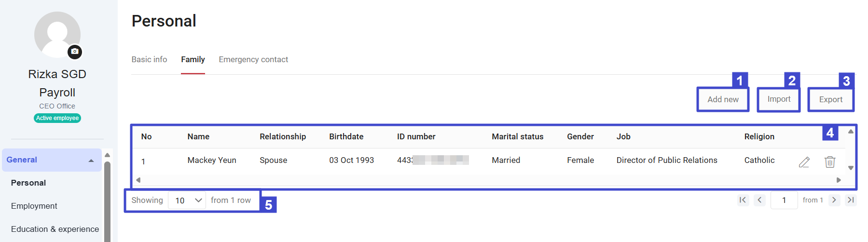Click the Add new button

click(x=723, y=99)
